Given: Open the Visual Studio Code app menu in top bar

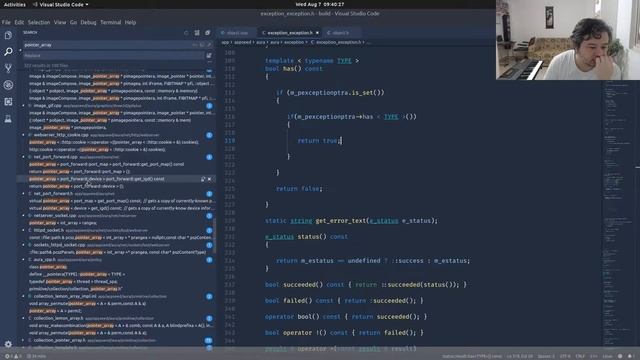Looking at the screenshot, I should 60,4.
